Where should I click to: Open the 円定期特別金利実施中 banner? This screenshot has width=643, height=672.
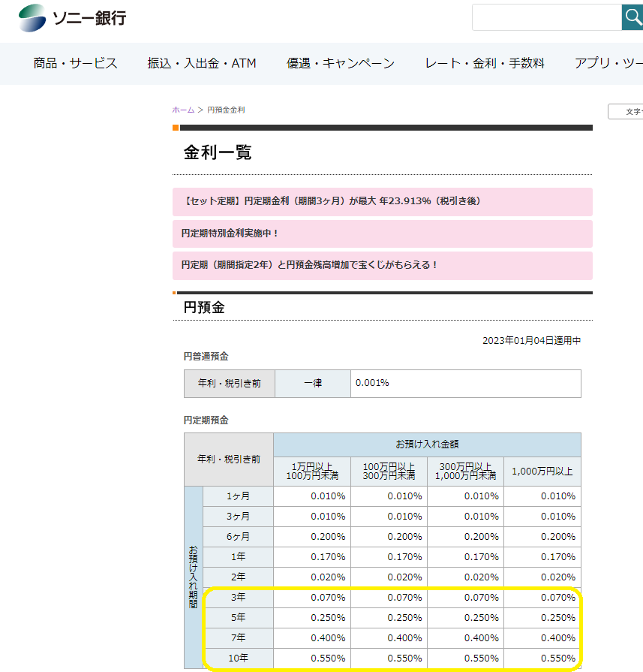point(383,234)
